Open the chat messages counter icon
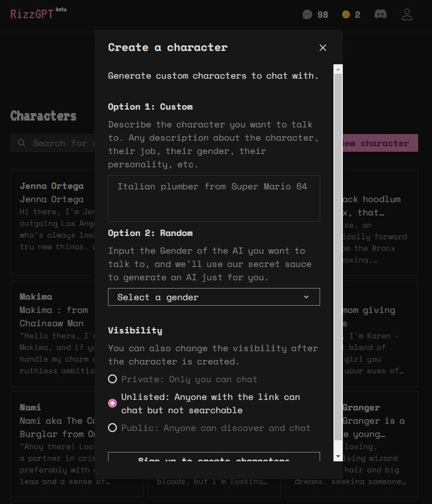This screenshot has height=504, width=432. click(307, 14)
